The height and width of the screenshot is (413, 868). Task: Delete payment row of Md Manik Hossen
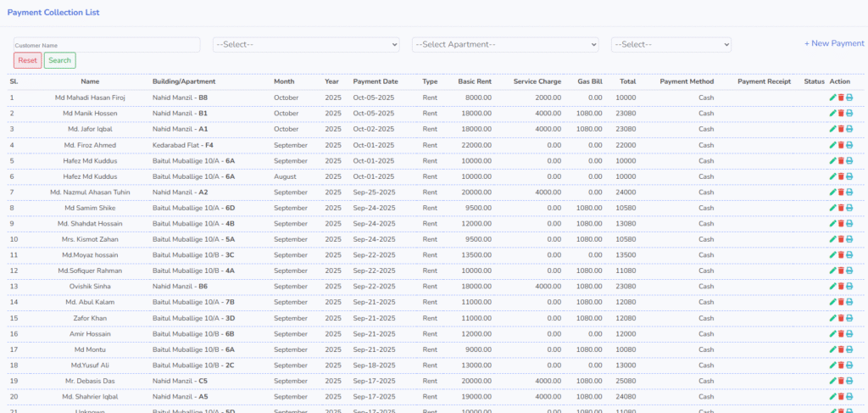click(841, 114)
